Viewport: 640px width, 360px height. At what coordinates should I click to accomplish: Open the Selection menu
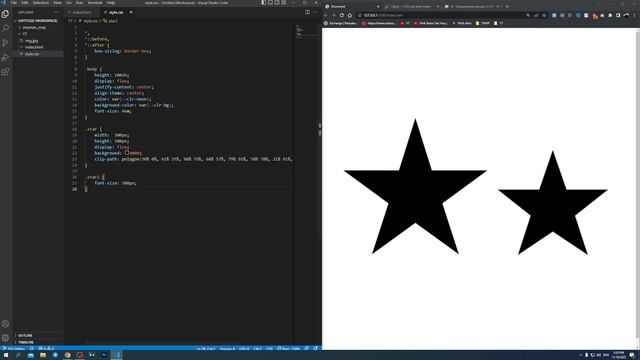40,2
